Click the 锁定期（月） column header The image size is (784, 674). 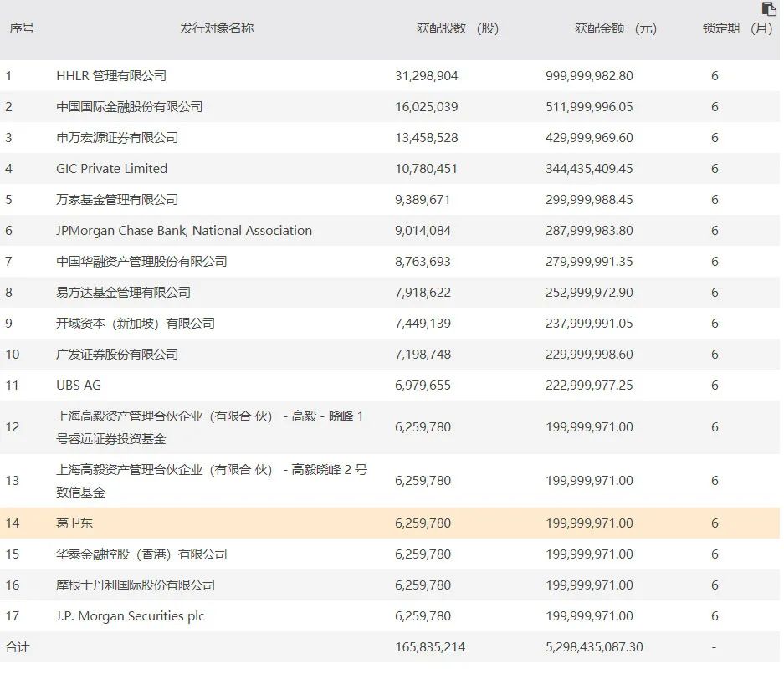click(x=737, y=28)
